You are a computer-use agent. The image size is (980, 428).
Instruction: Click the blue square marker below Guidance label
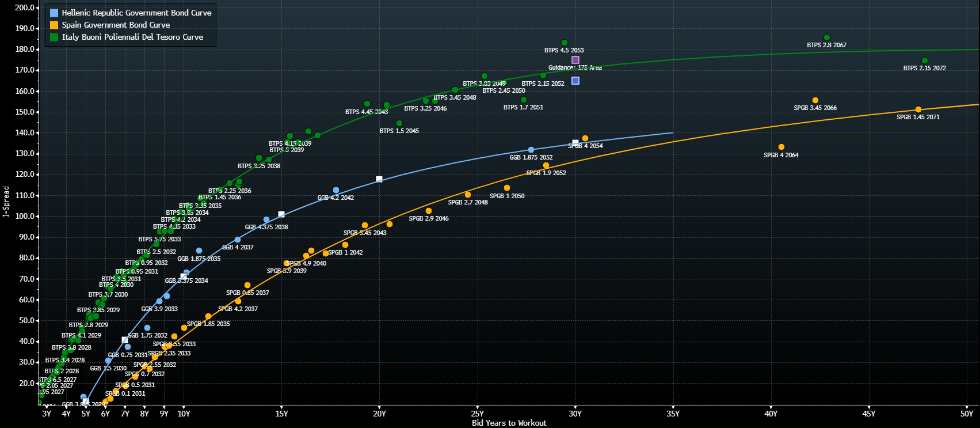coord(575,81)
